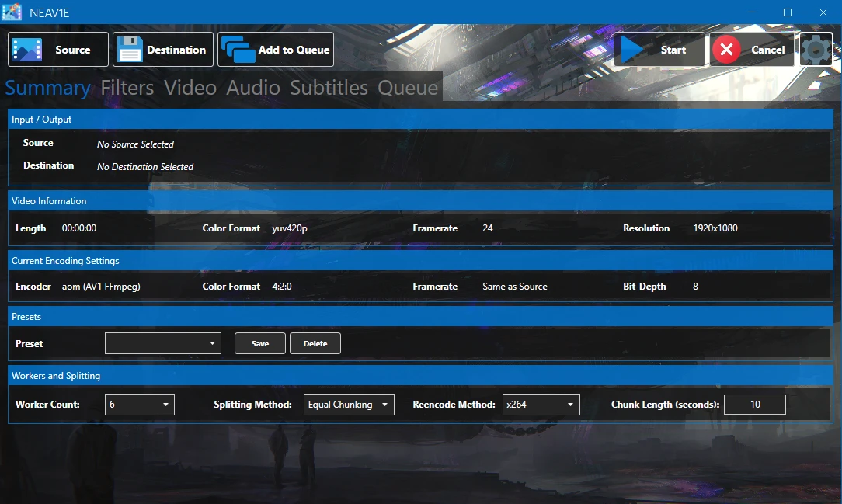This screenshot has width=842, height=504.
Task: Click the Source picture icon
Action: pyautogui.click(x=26, y=50)
